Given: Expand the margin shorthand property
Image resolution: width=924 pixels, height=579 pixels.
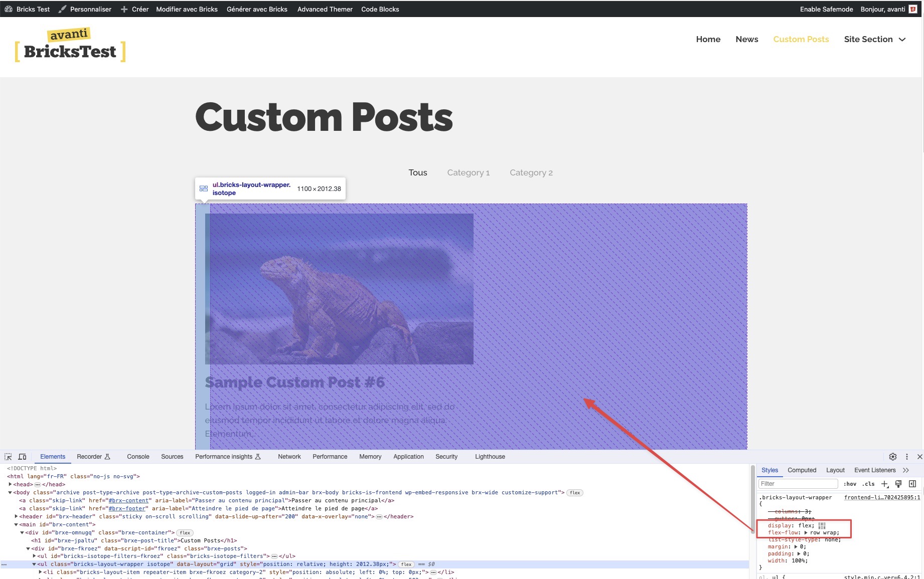Looking at the screenshot, I should point(796,546).
